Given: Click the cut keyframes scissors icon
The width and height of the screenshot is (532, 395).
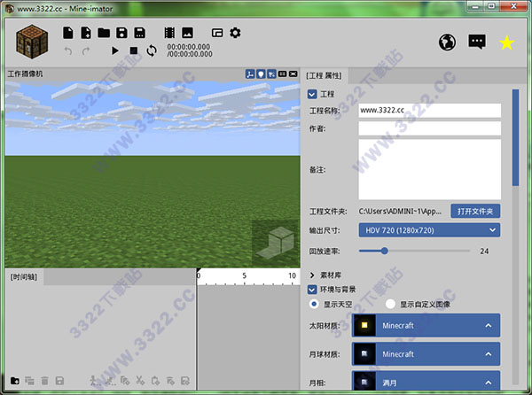Looking at the screenshot, I should [140, 381].
